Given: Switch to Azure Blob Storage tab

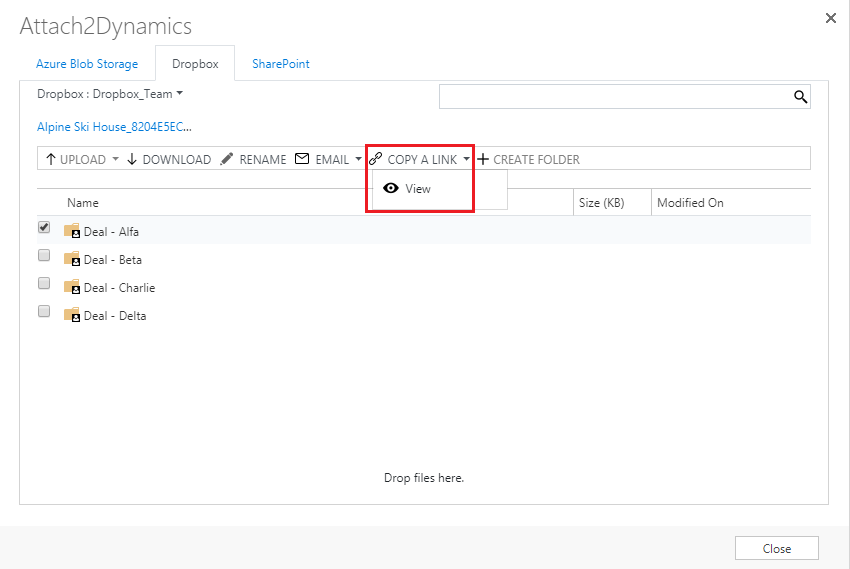Looking at the screenshot, I should [x=87, y=64].
